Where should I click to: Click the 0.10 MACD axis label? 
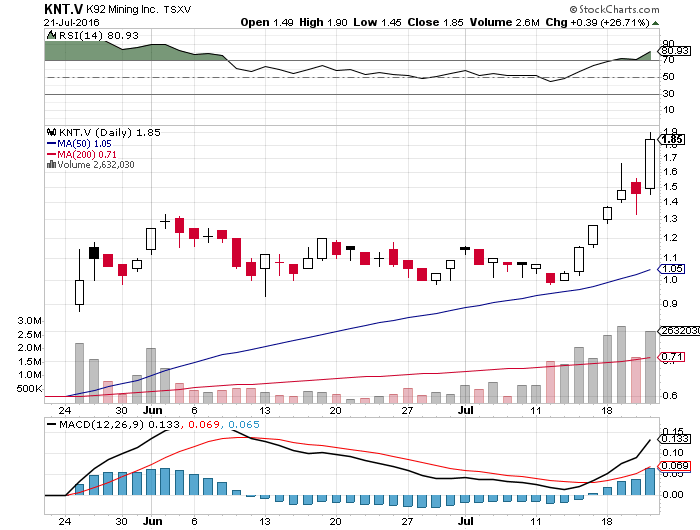pos(673,452)
